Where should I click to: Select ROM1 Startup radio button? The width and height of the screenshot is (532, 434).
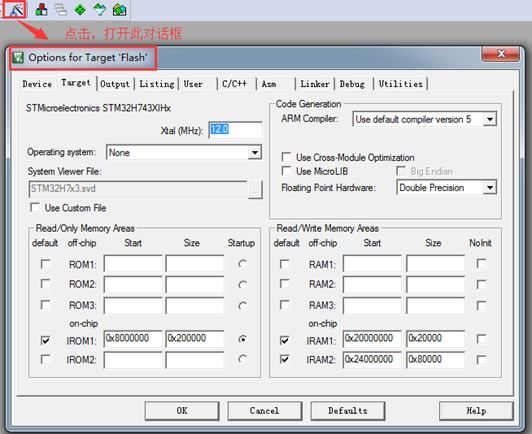pos(242,264)
